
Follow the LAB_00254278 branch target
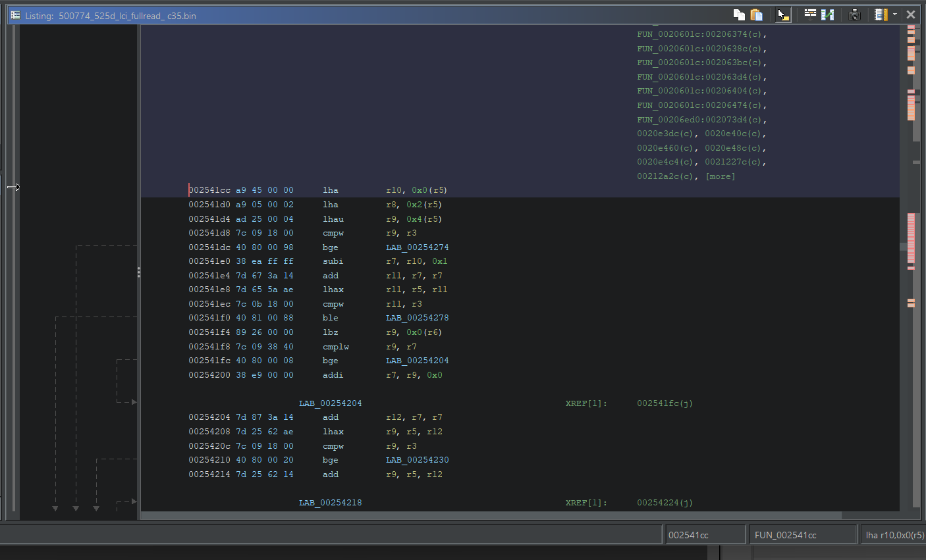417,318
